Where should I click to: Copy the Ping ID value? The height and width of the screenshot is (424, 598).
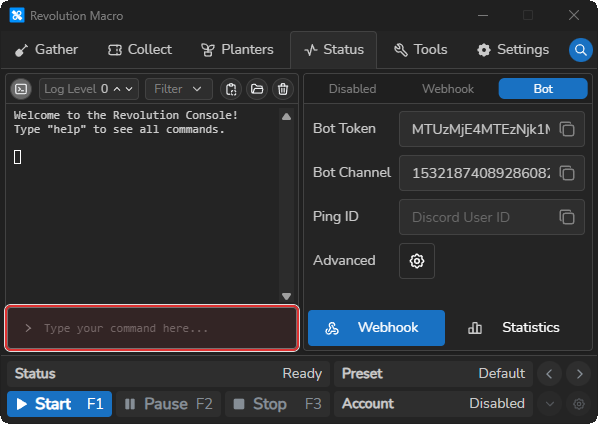click(x=567, y=217)
